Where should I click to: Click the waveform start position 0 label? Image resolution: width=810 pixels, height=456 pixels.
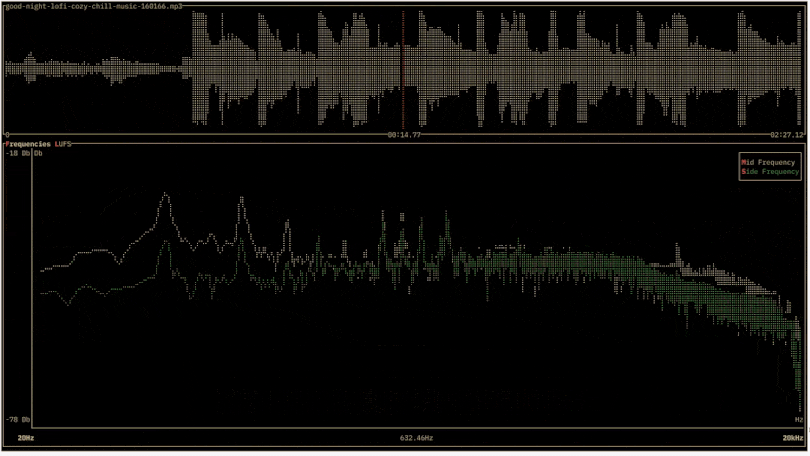point(7,135)
